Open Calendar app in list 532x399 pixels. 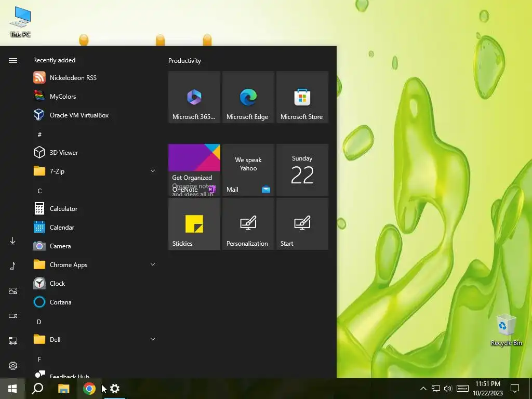click(95, 228)
